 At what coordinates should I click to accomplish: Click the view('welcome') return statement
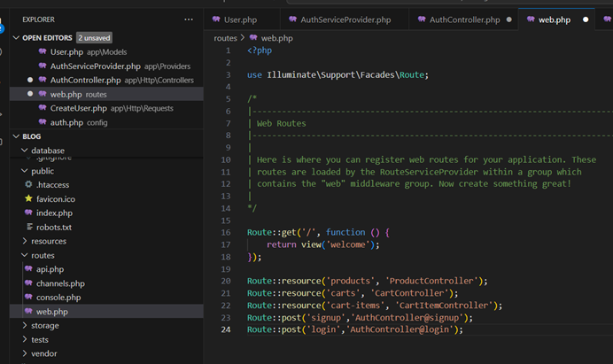(323, 244)
